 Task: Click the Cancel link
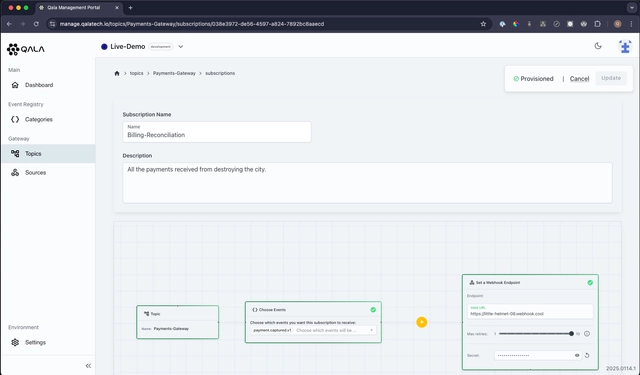click(x=579, y=79)
